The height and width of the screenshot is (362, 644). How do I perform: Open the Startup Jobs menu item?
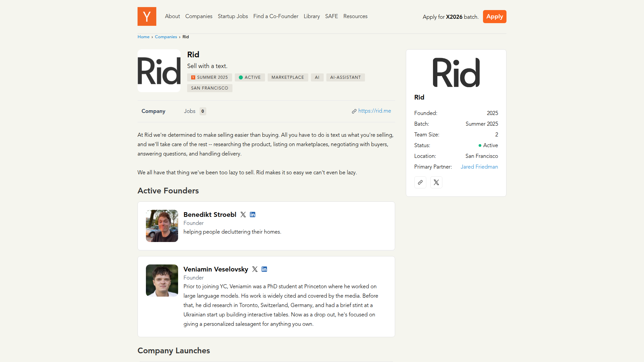point(233,16)
